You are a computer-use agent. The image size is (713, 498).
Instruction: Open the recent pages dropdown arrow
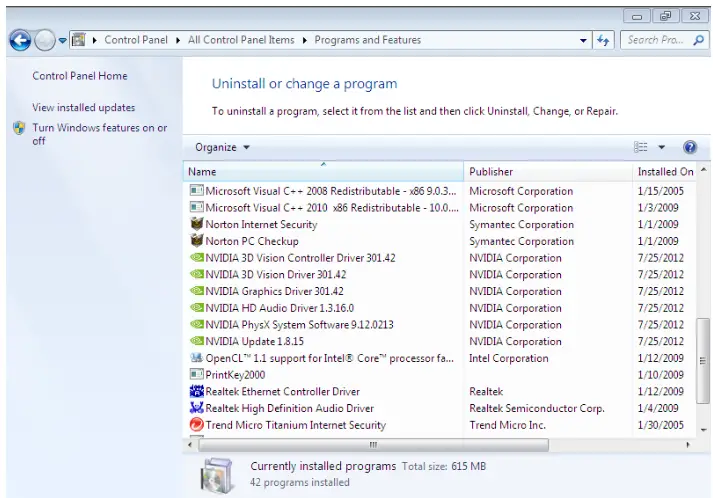click(63, 40)
